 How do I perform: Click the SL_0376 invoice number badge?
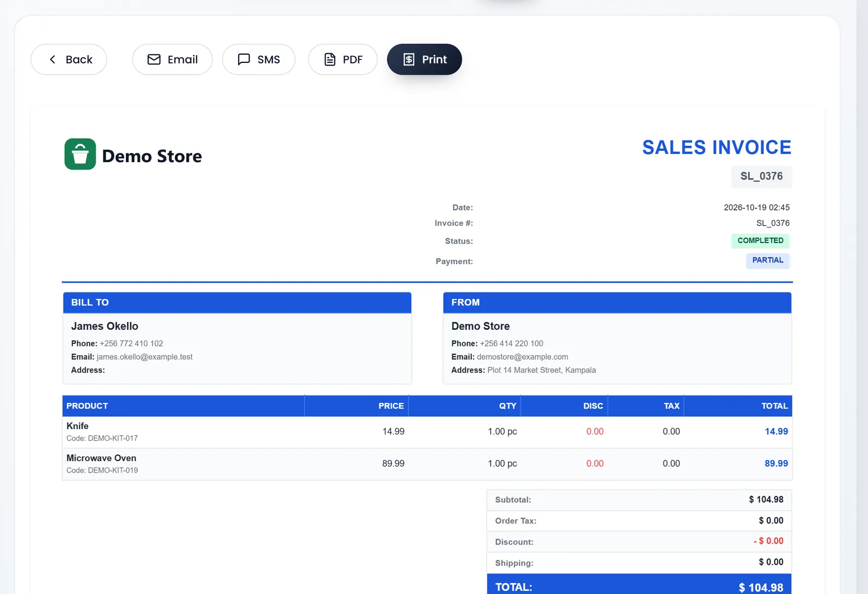pyautogui.click(x=762, y=176)
